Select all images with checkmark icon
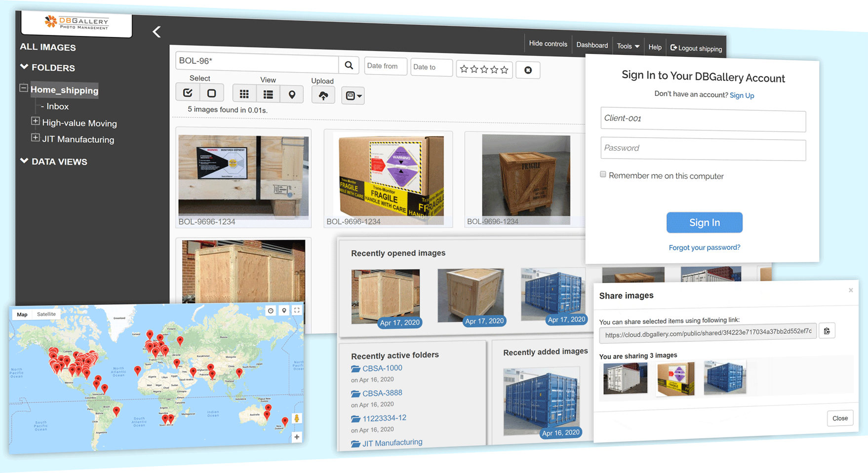The width and height of the screenshot is (868, 473). click(188, 93)
